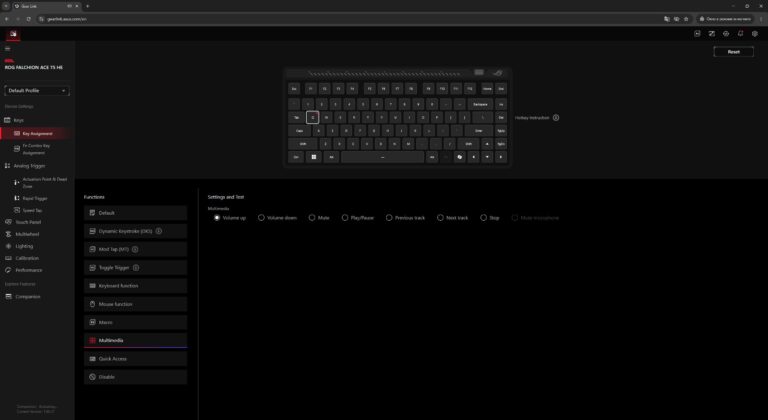This screenshot has width=768, height=420.
Task: Click the ROG device logo tab
Action: coord(13,34)
